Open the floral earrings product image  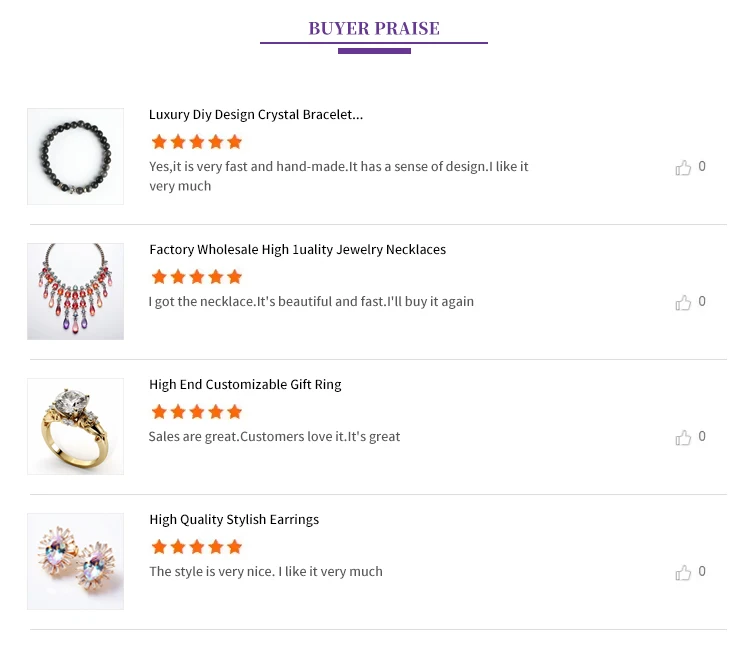click(76, 562)
